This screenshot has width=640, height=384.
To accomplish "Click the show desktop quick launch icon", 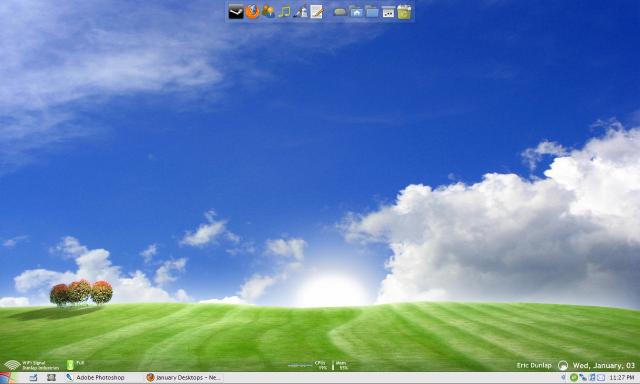I will 33,378.
